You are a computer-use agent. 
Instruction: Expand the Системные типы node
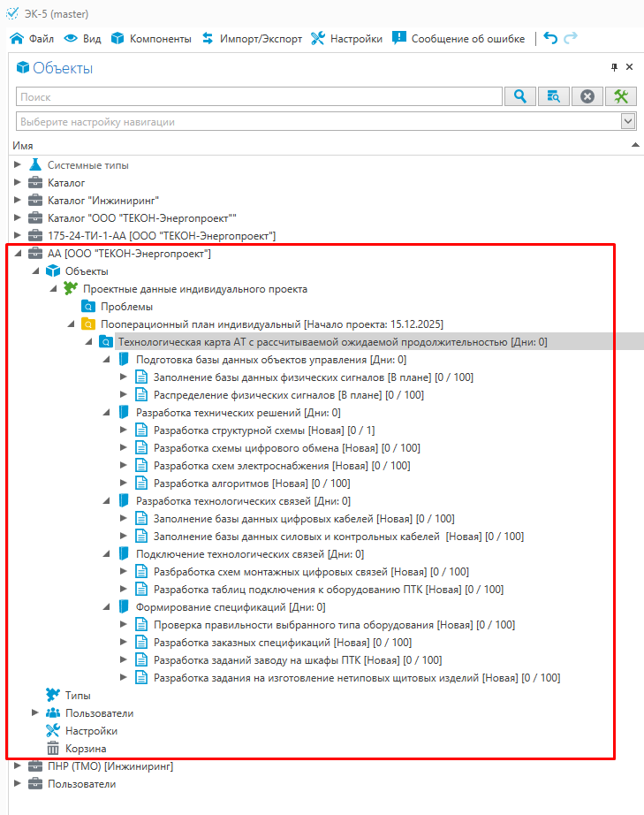(18, 165)
